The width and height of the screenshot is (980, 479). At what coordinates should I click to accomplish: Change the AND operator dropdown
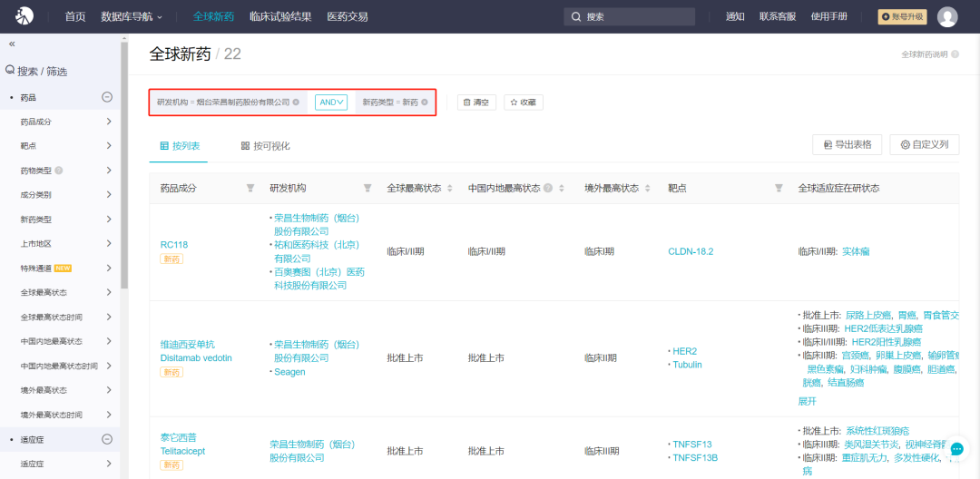pos(331,103)
